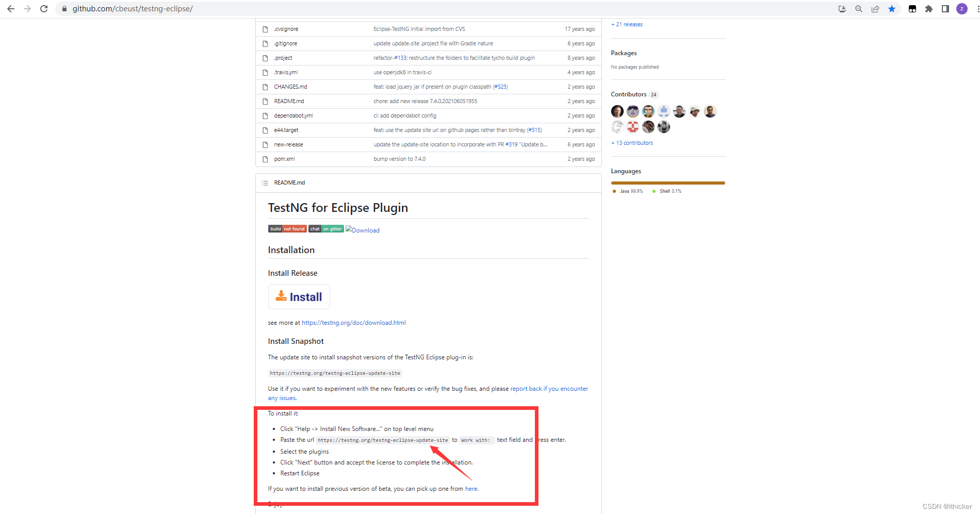Click the Shell 0.1% language link
The height and width of the screenshot is (514, 980).
coord(667,191)
